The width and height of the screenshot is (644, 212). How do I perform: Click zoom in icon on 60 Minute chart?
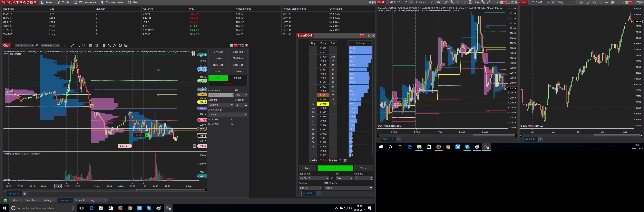452,2
